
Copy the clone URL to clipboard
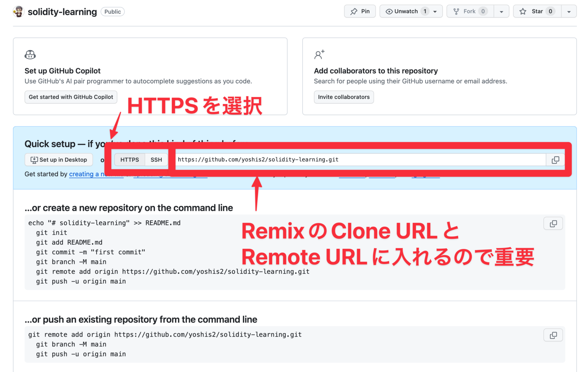coord(556,160)
